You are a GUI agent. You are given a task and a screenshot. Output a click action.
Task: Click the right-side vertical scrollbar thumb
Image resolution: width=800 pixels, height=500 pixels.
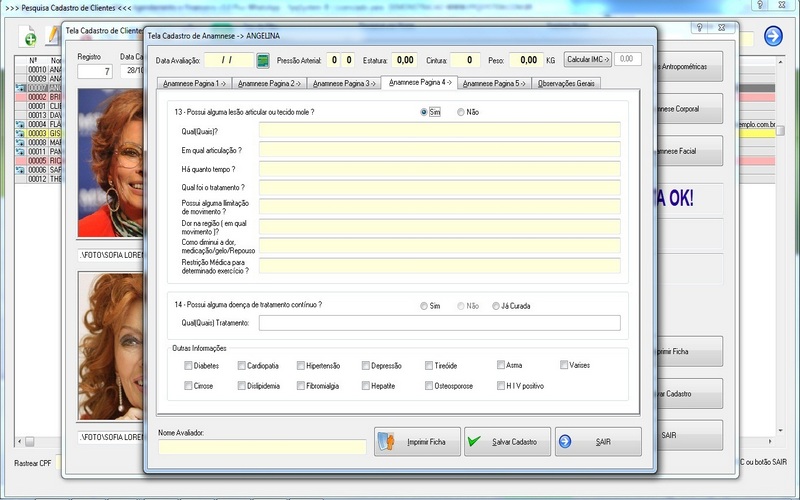pos(780,131)
